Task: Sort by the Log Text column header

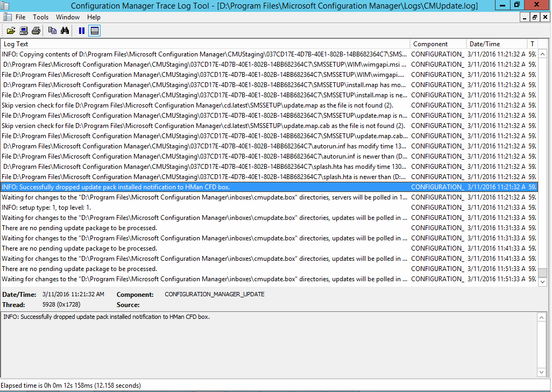Action: (205, 44)
